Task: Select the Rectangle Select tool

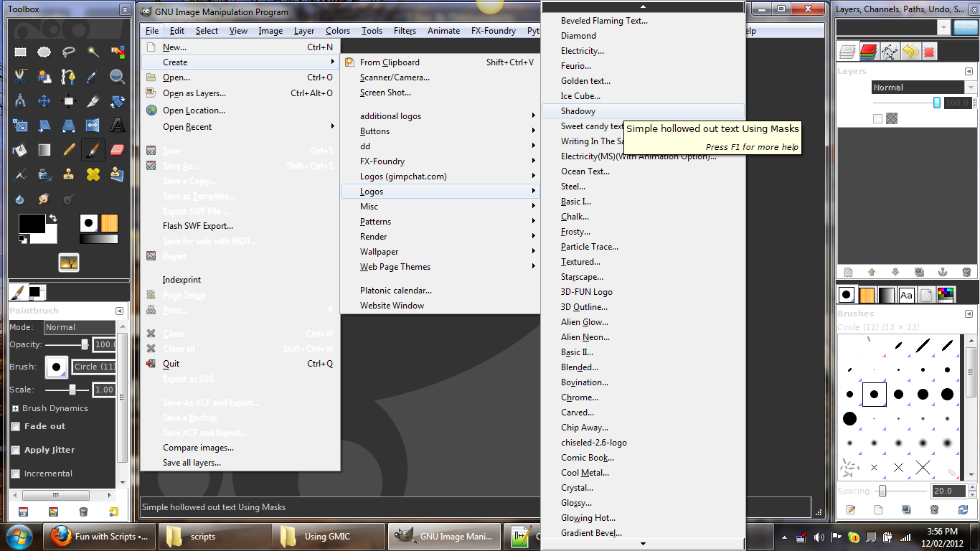Action: (x=20, y=52)
